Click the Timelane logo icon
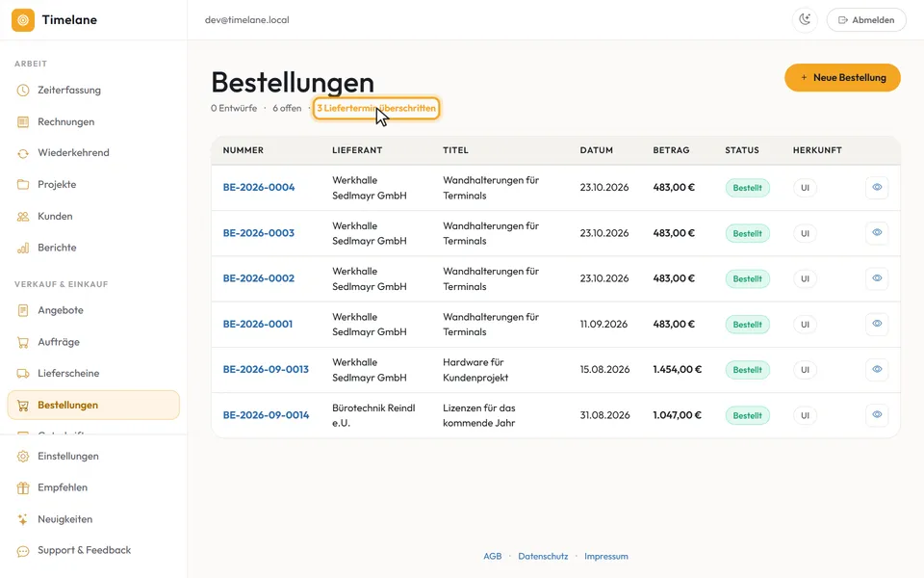Viewport: 924px width, 578px height. pos(23,20)
